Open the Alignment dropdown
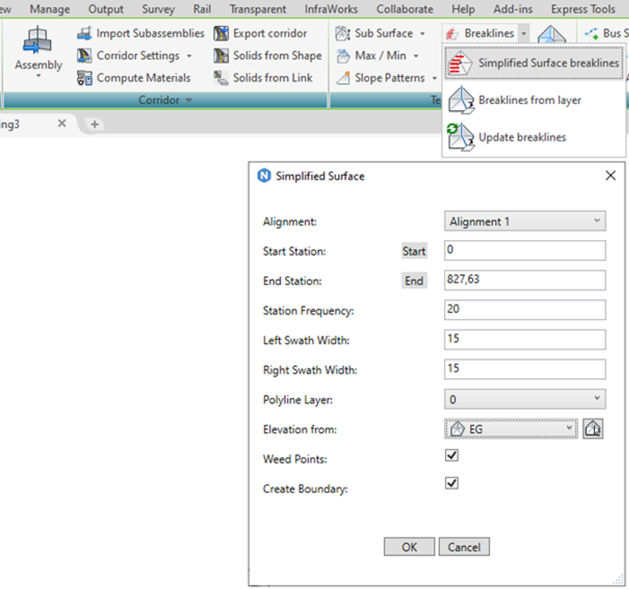The image size is (629, 589). (x=525, y=221)
